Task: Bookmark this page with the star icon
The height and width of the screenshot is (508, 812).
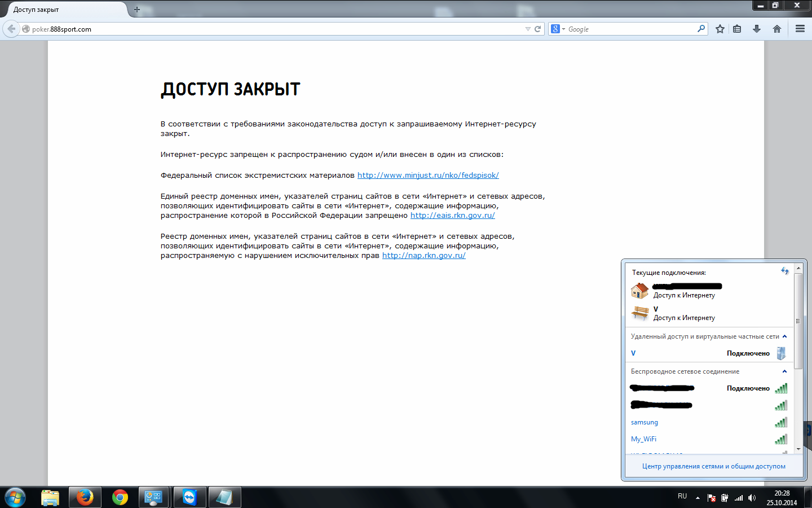Action: pos(720,29)
